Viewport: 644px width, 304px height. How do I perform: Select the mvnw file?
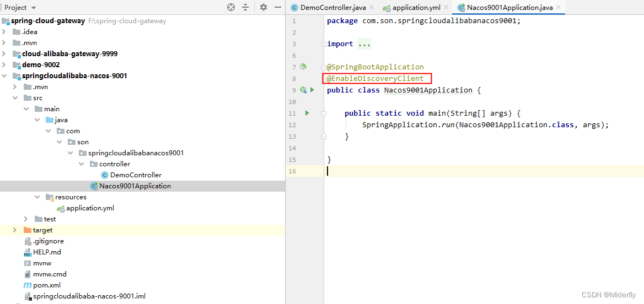click(42, 263)
